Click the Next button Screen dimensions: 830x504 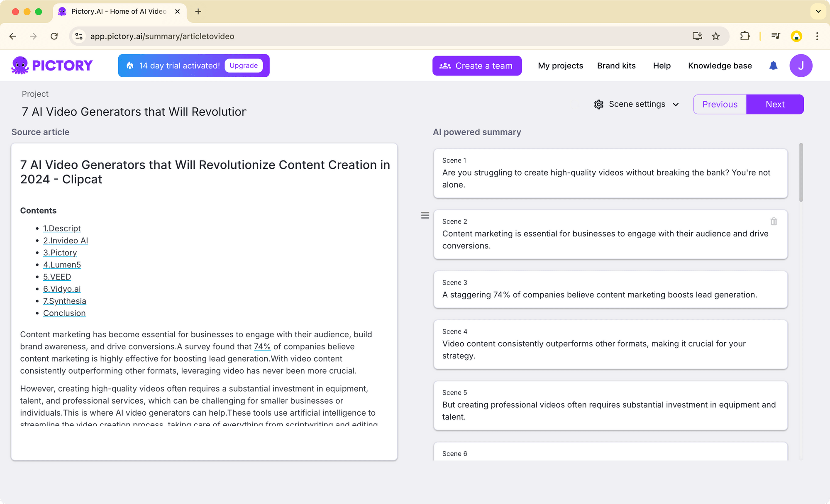tap(775, 104)
